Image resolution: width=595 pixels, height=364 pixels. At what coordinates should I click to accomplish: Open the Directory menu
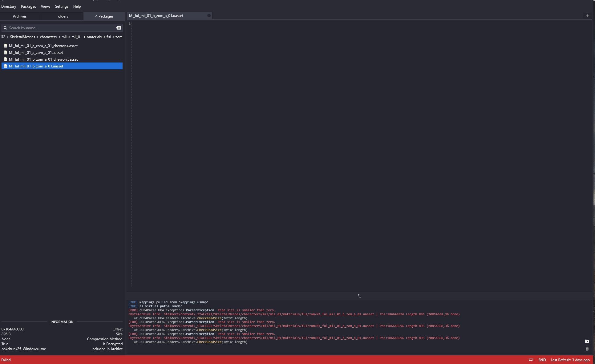9,6
